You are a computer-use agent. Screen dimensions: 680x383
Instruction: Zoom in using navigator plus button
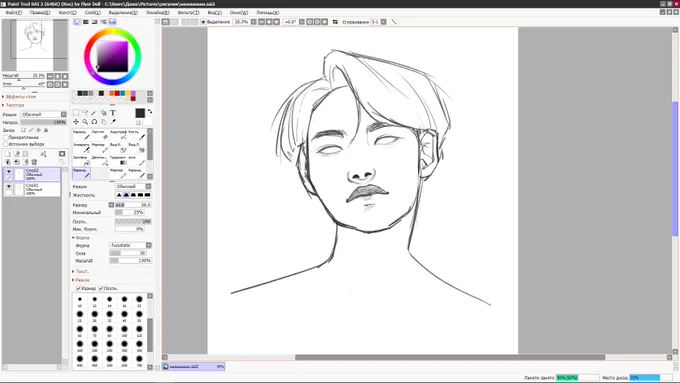[x=57, y=76]
